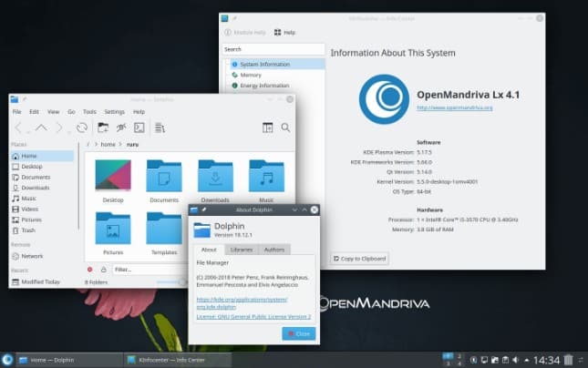Image resolution: width=588 pixels, height=368 pixels.
Task: Click 'home' in Dolphin breadcrumb path
Action: click(108, 144)
